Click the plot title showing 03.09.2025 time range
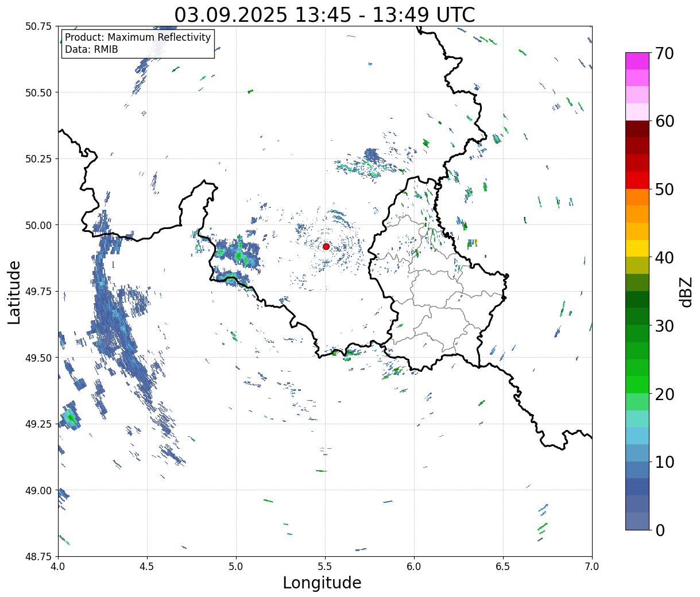Image resolution: width=700 pixels, height=597 pixels. tap(325, 14)
